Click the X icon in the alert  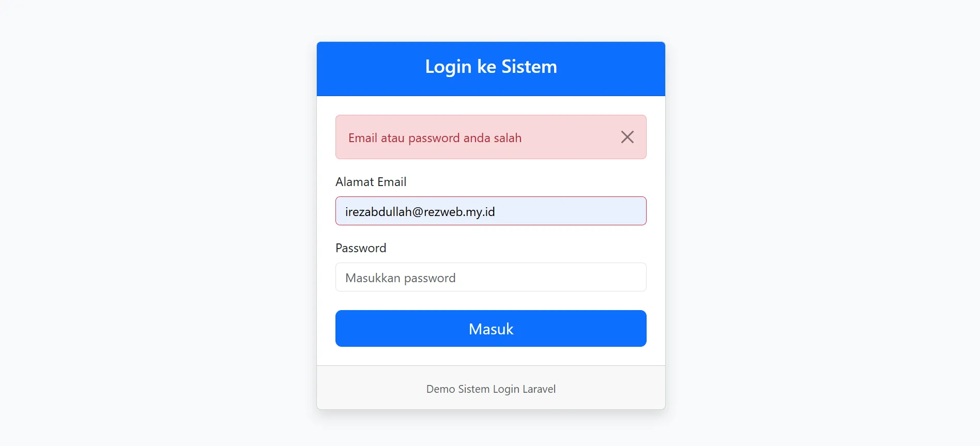pos(627,137)
